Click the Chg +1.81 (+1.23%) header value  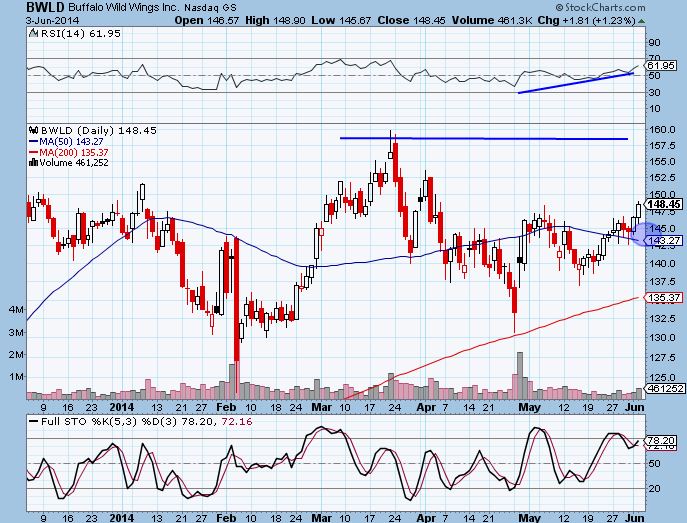point(586,21)
